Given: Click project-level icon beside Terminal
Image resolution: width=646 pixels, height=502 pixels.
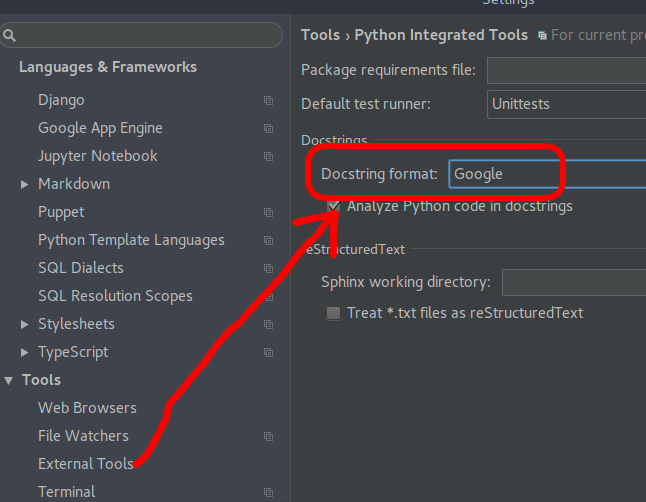Looking at the screenshot, I should (x=268, y=492).
